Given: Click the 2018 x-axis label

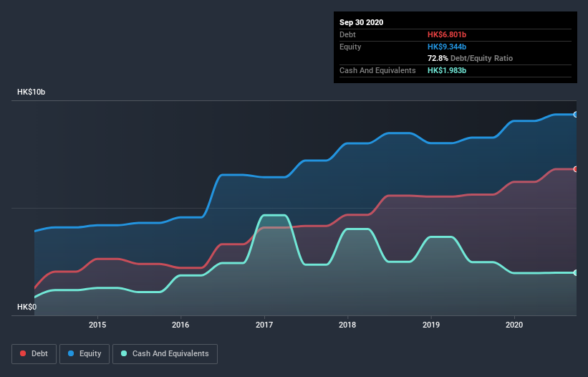Looking at the screenshot, I should tap(347, 325).
